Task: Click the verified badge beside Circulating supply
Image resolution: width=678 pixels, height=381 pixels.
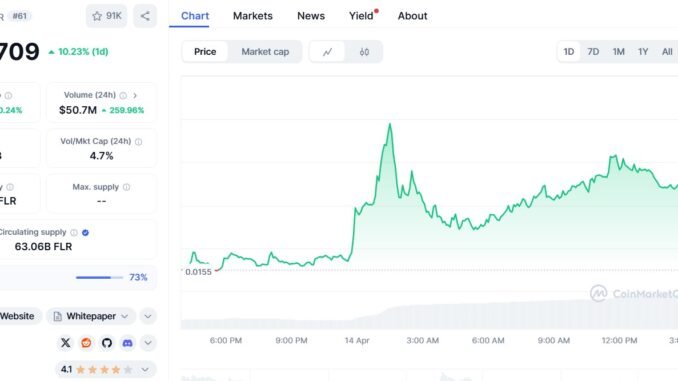Action: [x=85, y=233]
